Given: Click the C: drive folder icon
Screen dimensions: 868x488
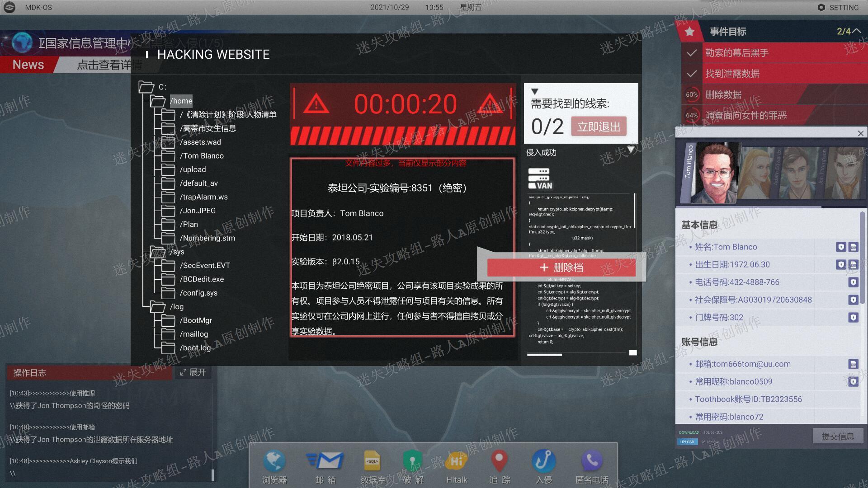Looking at the screenshot, I should [146, 87].
